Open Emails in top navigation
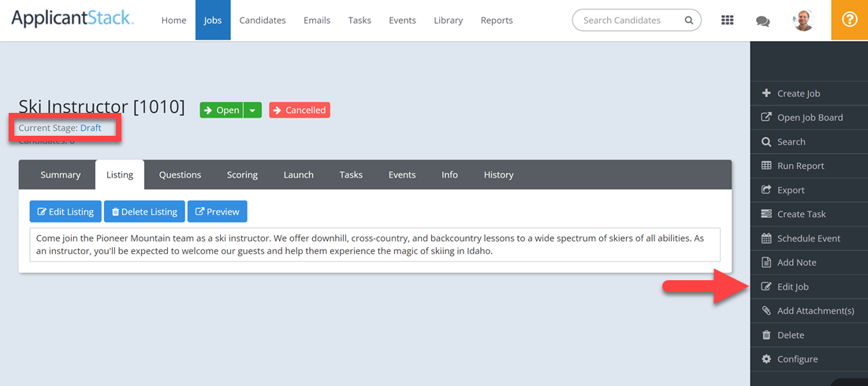The height and width of the screenshot is (386, 868). [x=317, y=21]
